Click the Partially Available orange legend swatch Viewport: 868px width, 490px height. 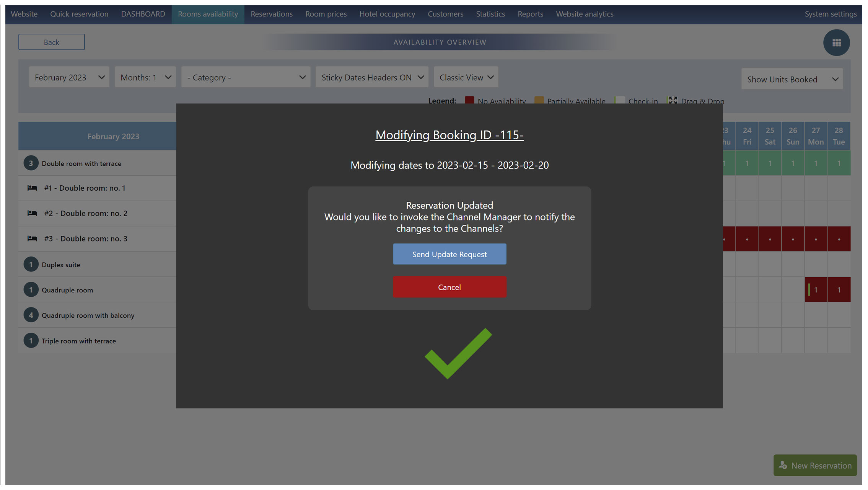539,100
